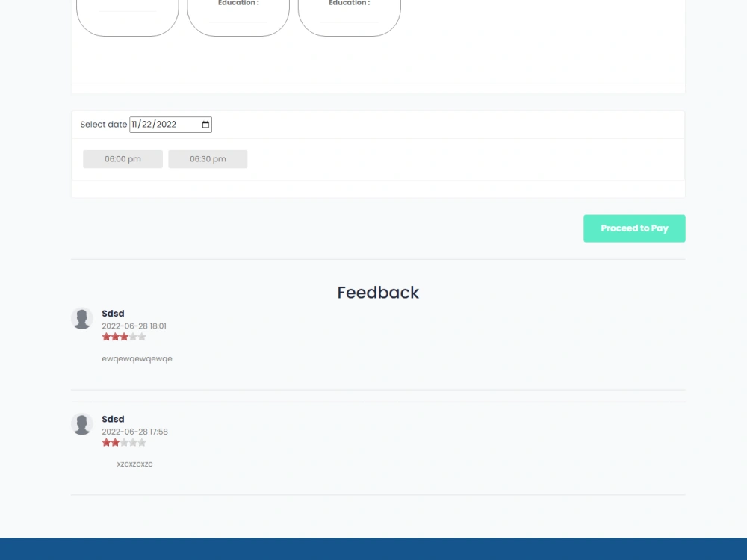Click the star rating of ewqewqewqewqe review

pyautogui.click(x=124, y=337)
